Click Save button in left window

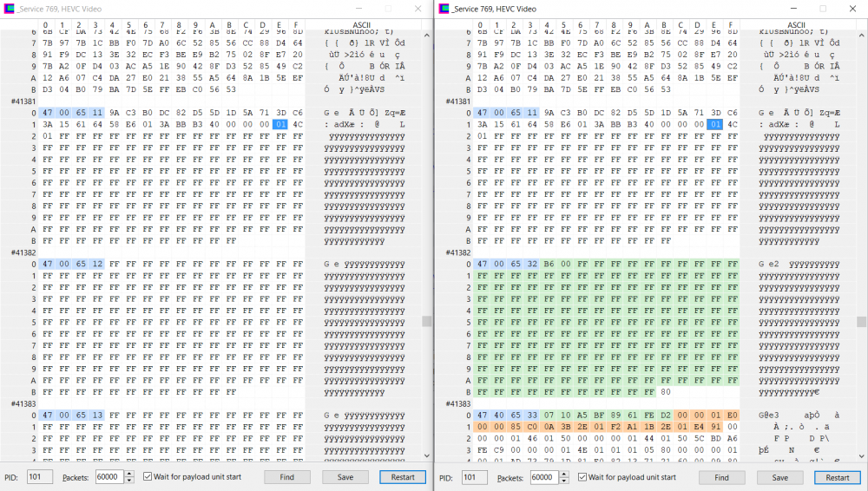pos(345,477)
